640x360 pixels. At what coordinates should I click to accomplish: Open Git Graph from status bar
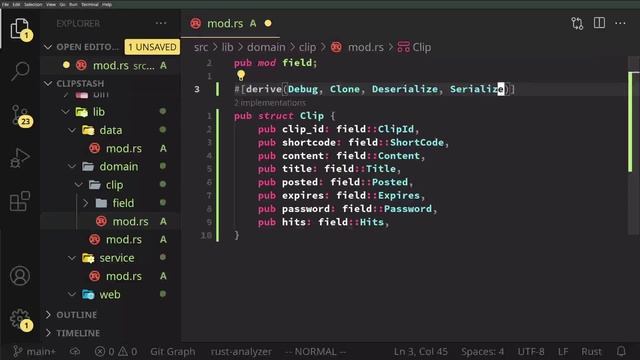[173, 351]
